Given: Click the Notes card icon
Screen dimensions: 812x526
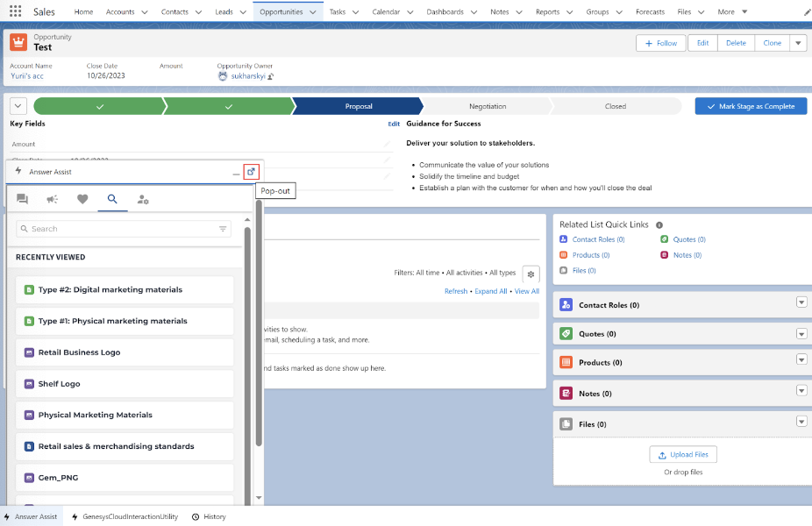Looking at the screenshot, I should click(x=566, y=393).
